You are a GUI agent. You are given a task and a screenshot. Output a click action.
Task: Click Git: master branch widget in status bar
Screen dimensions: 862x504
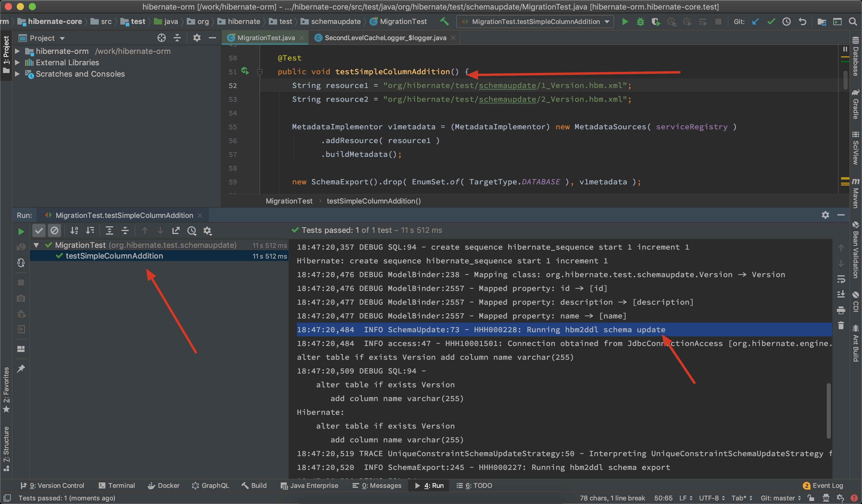point(780,498)
